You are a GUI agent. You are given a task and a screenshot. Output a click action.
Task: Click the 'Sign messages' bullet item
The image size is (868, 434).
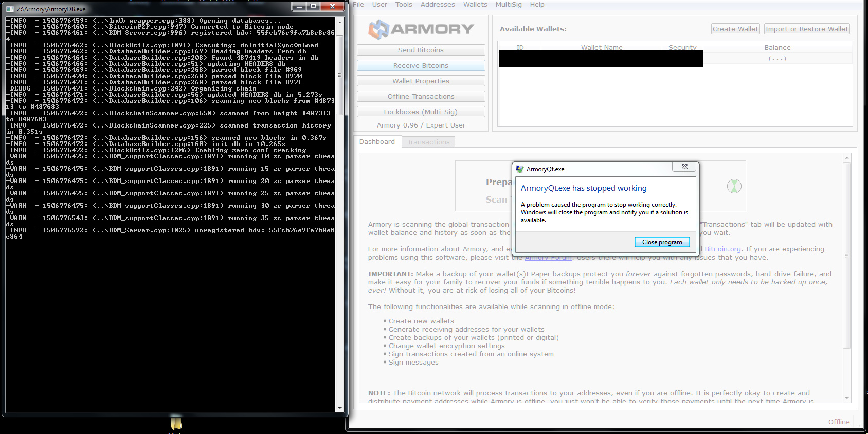(x=413, y=362)
